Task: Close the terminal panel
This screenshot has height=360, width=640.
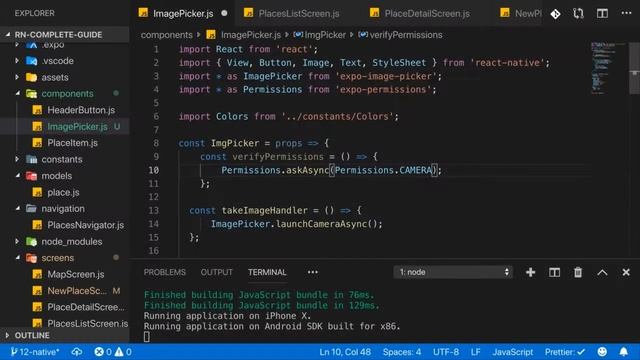Action: [626, 272]
